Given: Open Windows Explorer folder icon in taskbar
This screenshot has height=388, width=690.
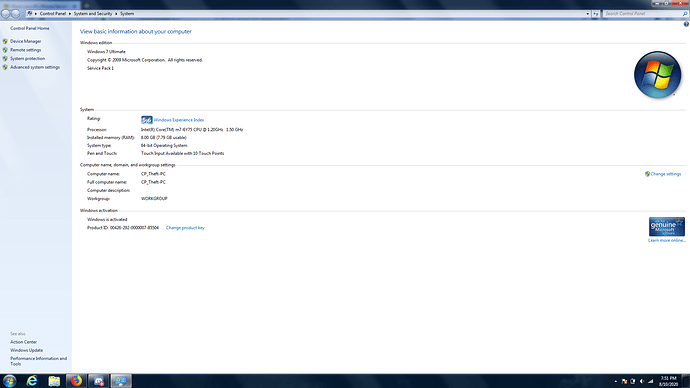Looking at the screenshot, I should [54, 381].
